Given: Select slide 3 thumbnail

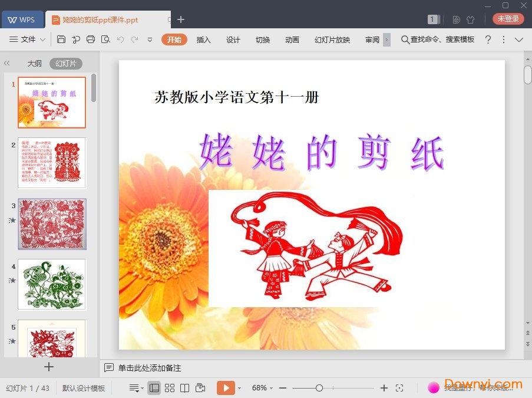Looking at the screenshot, I should (x=52, y=224).
